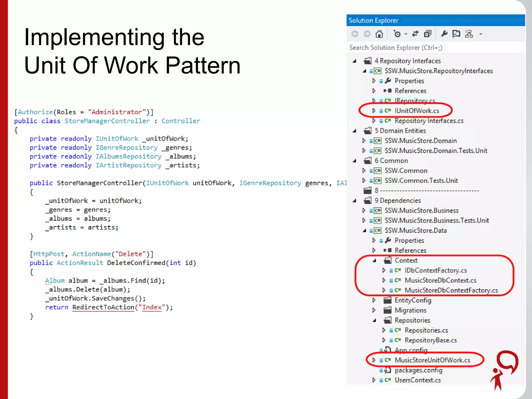Select the Repositories folder icon

(x=388, y=320)
